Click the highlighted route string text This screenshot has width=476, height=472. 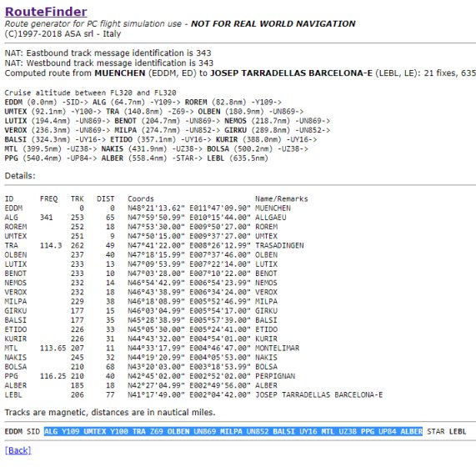(233, 431)
